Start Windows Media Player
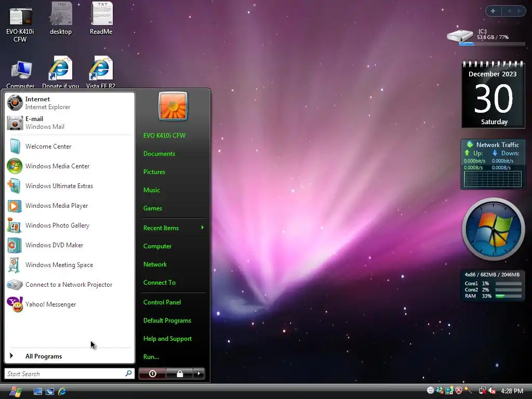The height and width of the screenshot is (399, 532). coord(70,206)
